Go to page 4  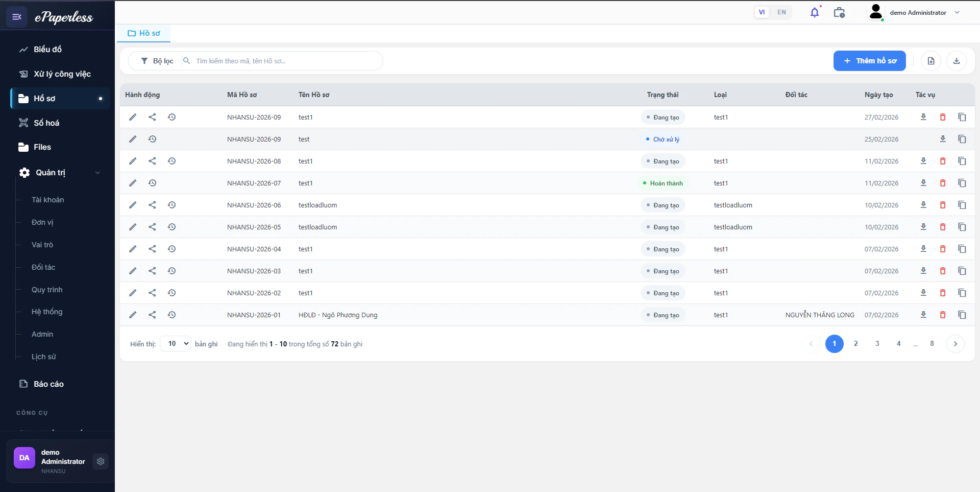899,344
